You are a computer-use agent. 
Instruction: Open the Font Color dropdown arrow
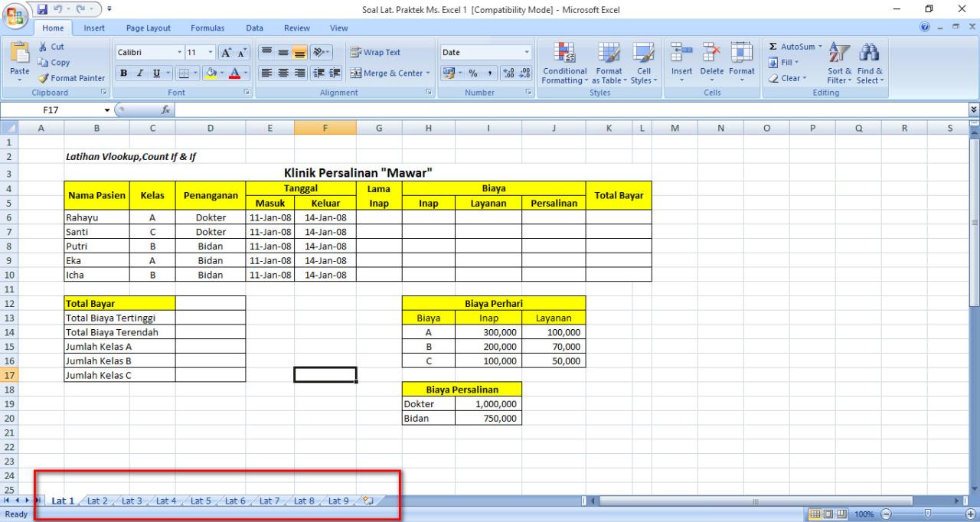[x=244, y=73]
